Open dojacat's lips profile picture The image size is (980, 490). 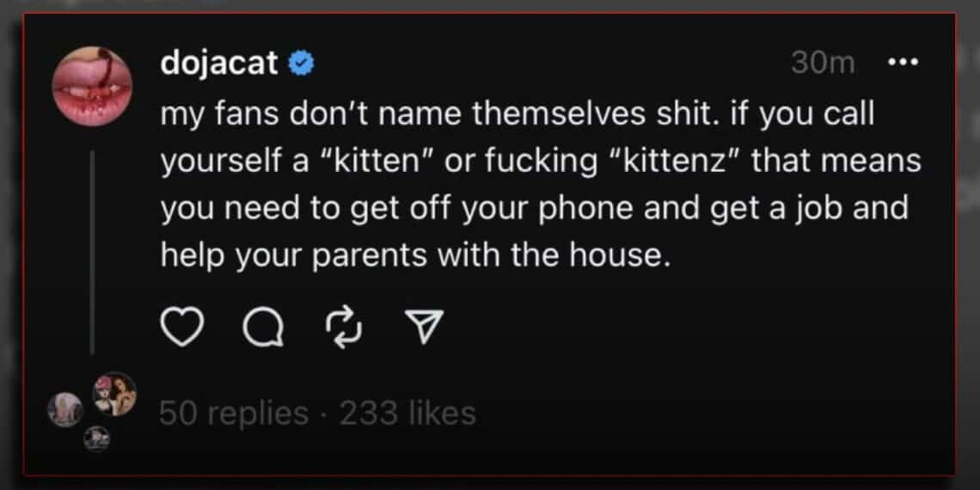91,87
